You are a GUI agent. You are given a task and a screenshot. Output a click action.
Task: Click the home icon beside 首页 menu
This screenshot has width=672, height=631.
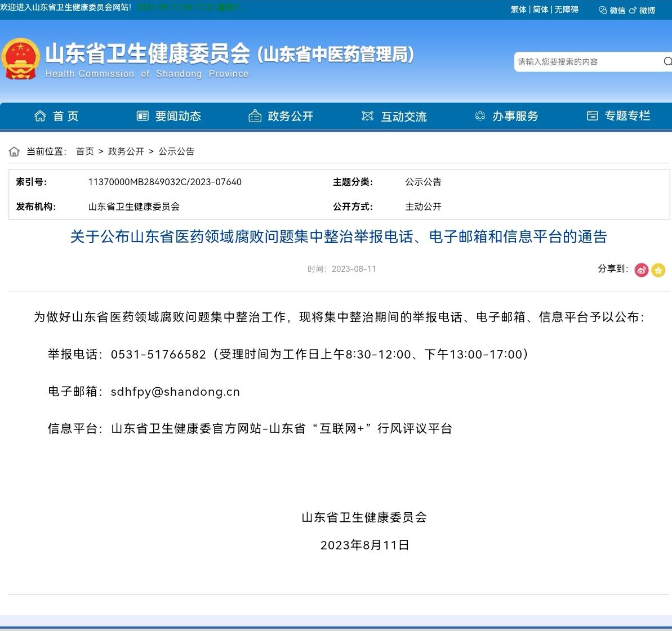[40, 115]
